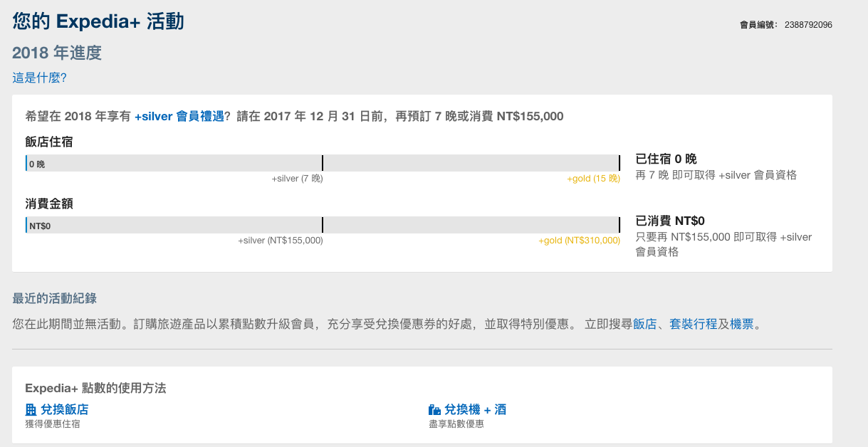This screenshot has height=447, width=868.
Task: Click the 您的 Expedia+ 活動 heading
Action: tap(98, 21)
